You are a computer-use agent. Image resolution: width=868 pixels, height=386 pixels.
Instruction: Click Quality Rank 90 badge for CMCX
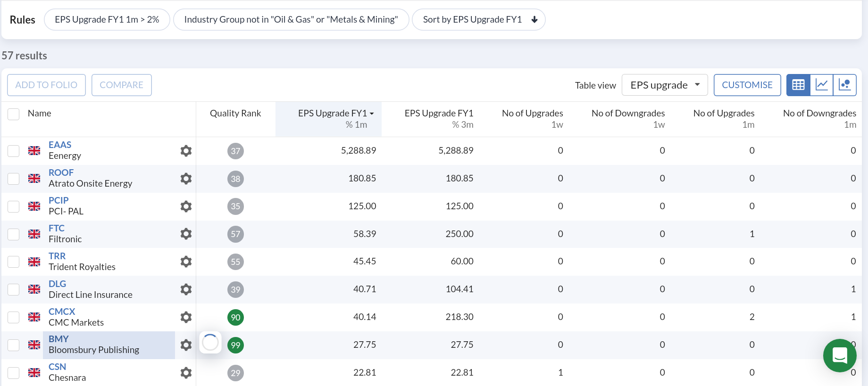point(235,317)
